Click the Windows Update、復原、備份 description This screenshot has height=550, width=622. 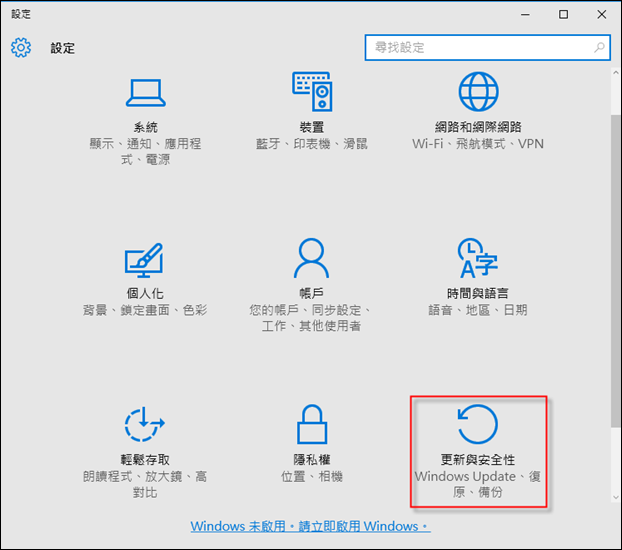pos(478,484)
